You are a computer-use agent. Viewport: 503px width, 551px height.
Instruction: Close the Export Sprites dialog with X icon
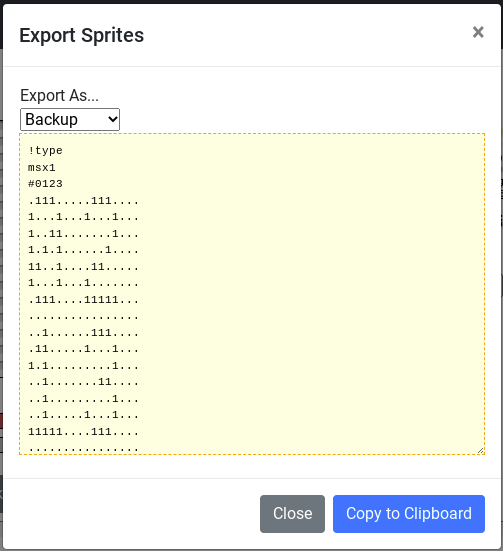point(478,32)
